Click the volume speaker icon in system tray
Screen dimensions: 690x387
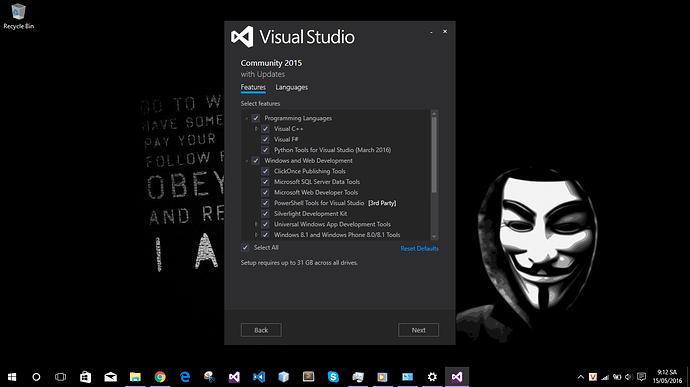(629, 377)
